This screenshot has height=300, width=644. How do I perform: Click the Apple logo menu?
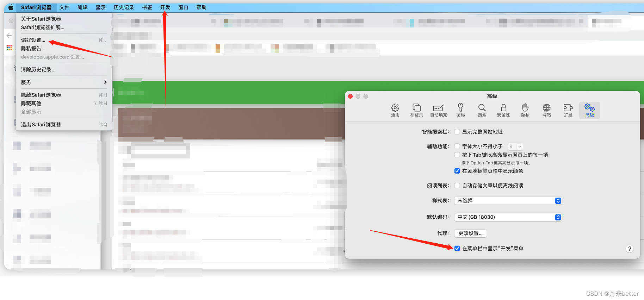click(x=11, y=7)
